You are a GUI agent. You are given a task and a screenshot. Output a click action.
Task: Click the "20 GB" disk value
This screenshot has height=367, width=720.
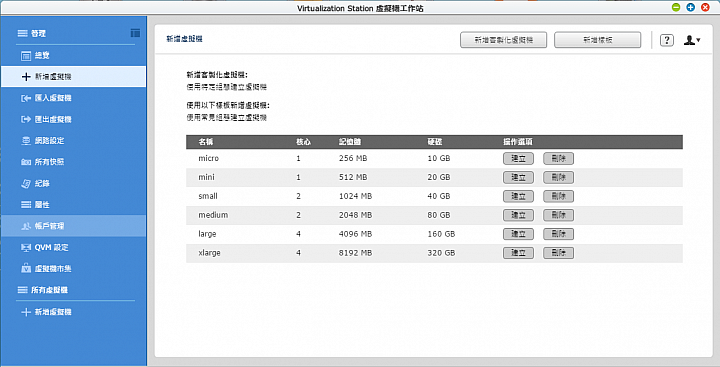tap(439, 177)
